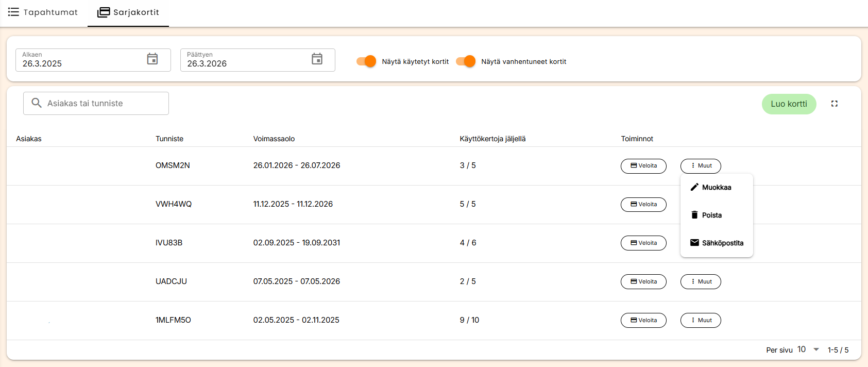This screenshot has height=367, width=868.
Task: Open the Päättyen date calendar icon
Action: (317, 59)
